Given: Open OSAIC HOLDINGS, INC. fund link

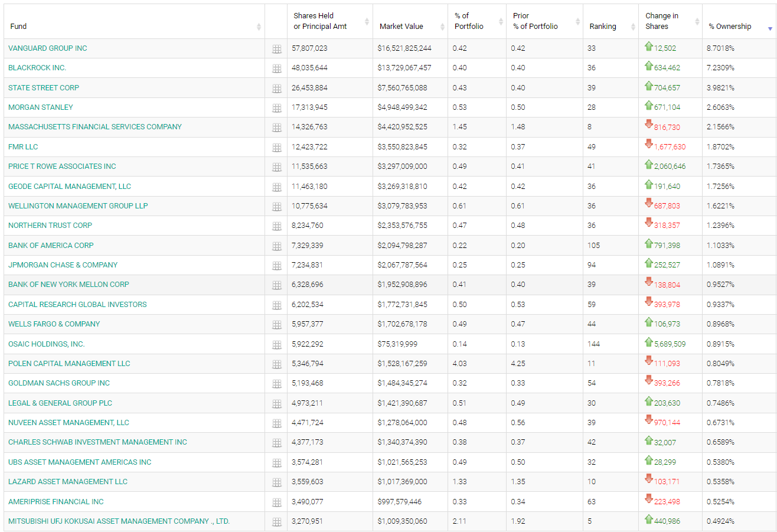Looking at the screenshot, I should pyautogui.click(x=47, y=344).
